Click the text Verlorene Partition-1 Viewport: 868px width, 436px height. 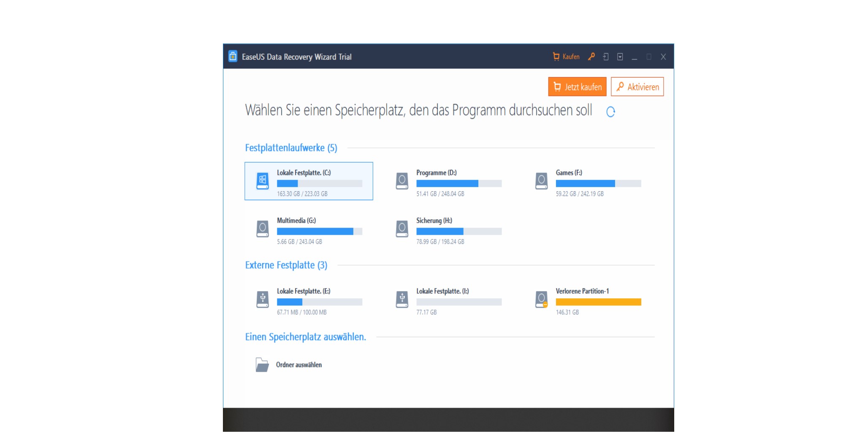tap(582, 291)
